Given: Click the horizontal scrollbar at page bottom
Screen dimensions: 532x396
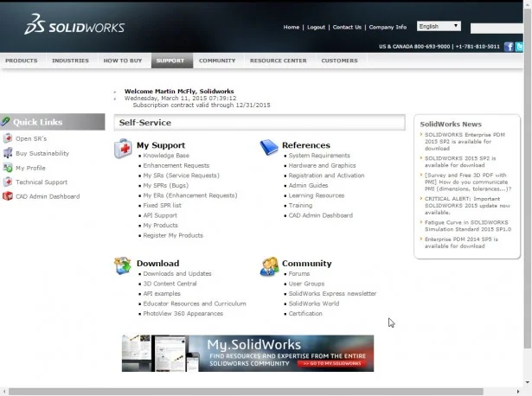Looking at the screenshot, I should [x=260, y=392].
